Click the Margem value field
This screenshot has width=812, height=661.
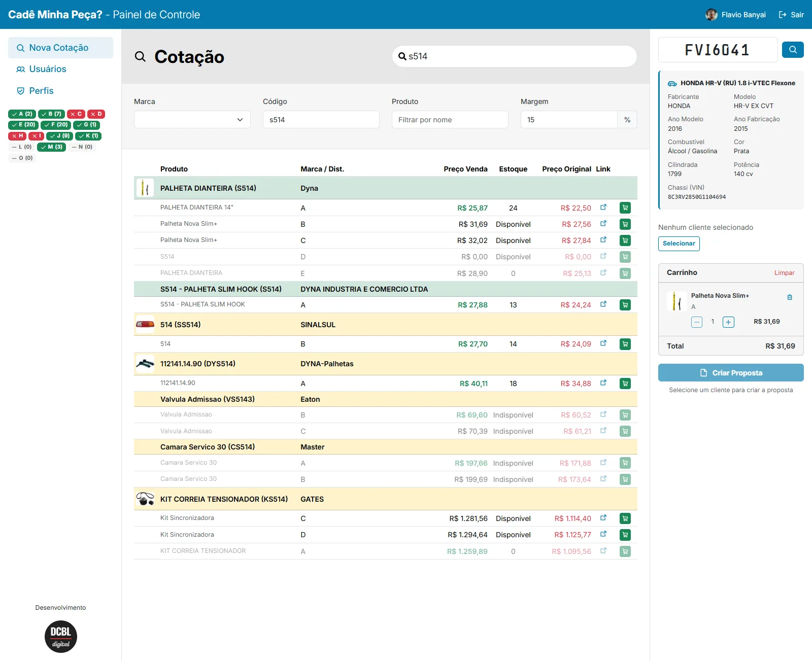coord(569,120)
